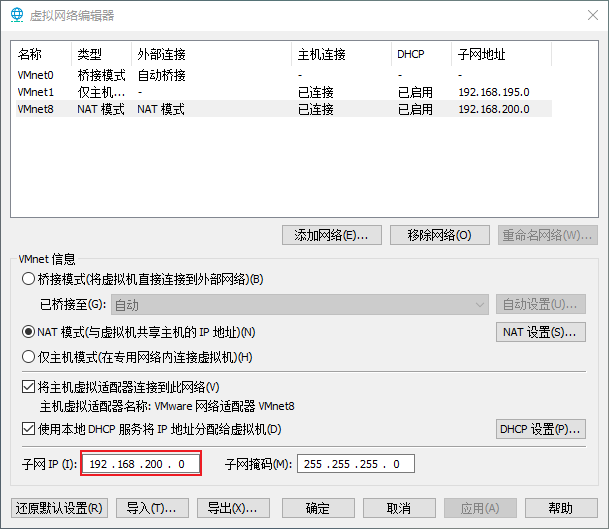Select 仅主机模式 radio button

pos(28,357)
